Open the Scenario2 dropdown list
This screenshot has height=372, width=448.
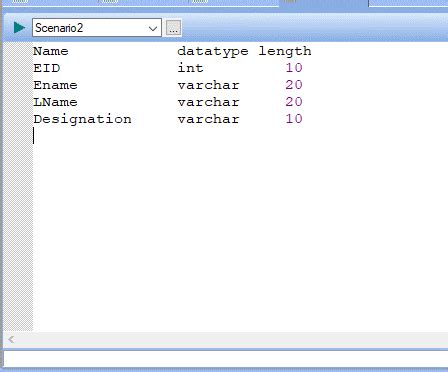[x=153, y=28]
